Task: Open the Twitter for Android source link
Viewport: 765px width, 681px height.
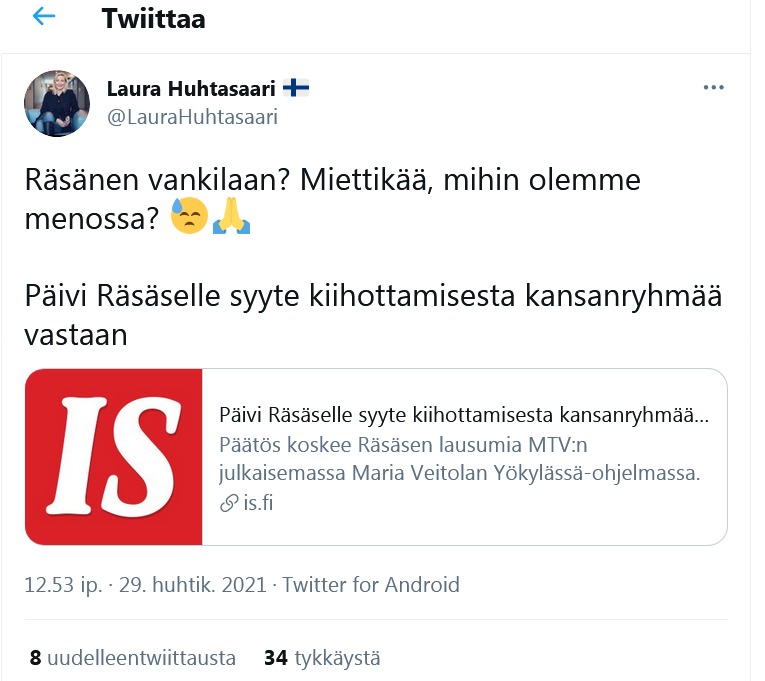Action: (x=371, y=585)
